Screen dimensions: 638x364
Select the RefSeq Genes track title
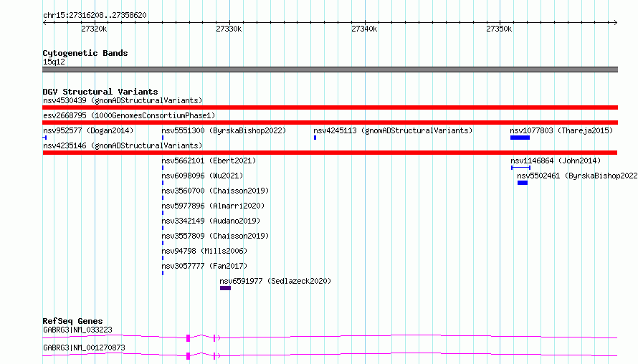72,321
